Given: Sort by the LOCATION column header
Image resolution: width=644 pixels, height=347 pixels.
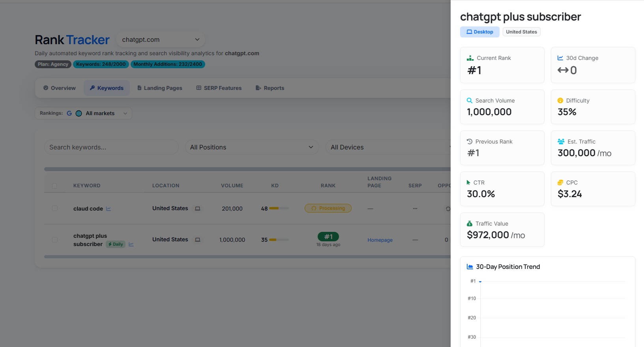Looking at the screenshot, I should 166,186.
